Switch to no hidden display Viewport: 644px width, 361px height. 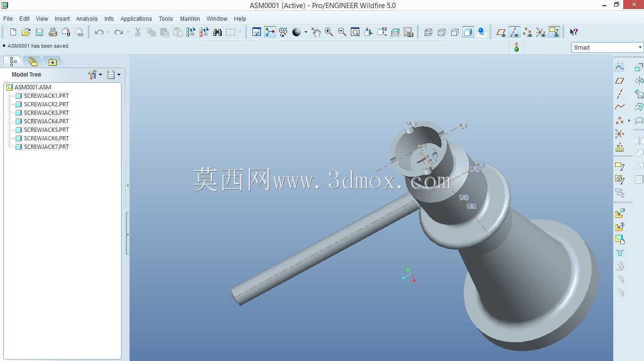[x=455, y=32]
